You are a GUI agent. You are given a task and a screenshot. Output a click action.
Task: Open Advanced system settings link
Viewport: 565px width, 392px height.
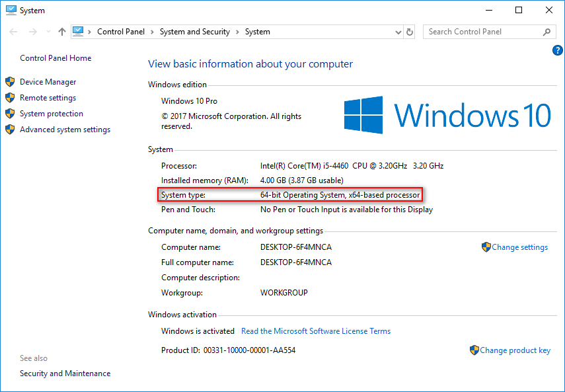point(65,130)
